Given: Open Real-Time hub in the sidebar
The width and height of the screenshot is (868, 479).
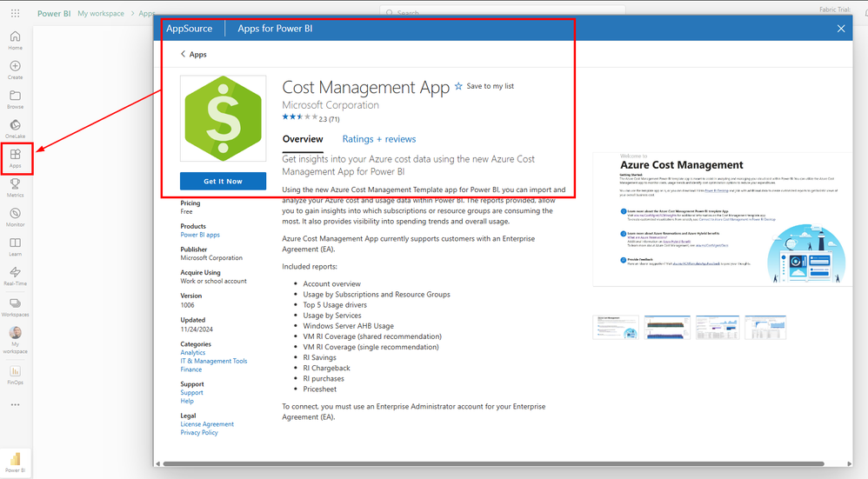Looking at the screenshot, I should pos(15,276).
